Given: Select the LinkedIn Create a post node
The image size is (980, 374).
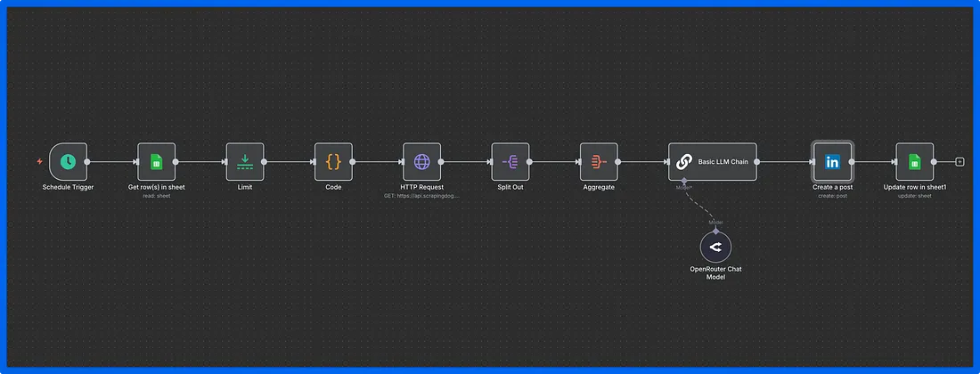Looking at the screenshot, I should point(832,162).
